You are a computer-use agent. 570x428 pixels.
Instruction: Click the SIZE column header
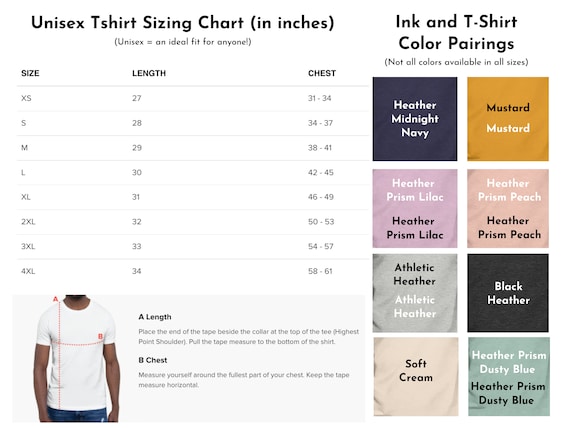tap(30, 73)
